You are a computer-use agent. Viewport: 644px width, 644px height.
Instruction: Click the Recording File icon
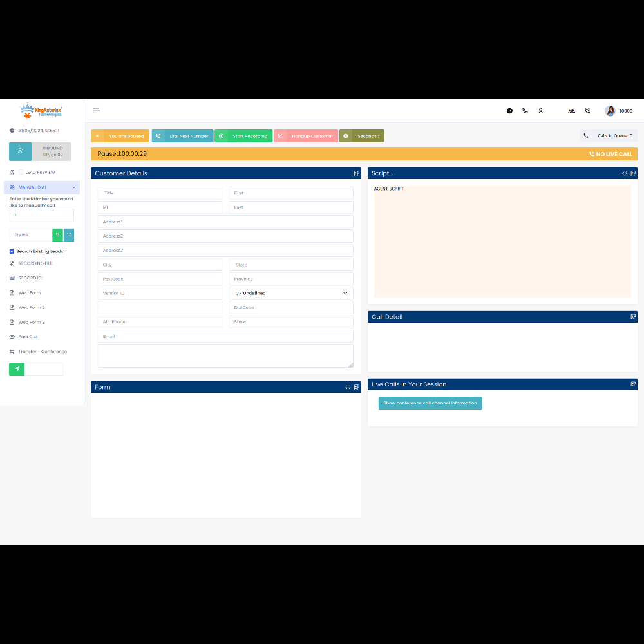coord(12,263)
